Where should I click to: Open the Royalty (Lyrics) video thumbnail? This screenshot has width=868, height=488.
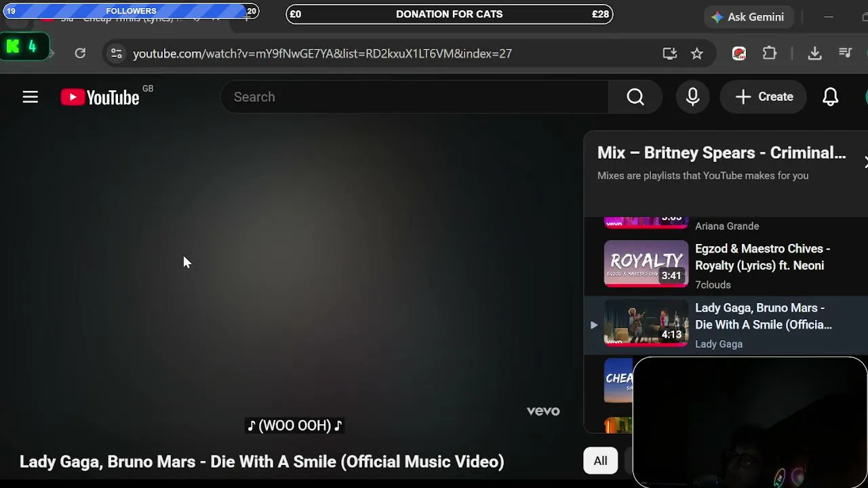(x=646, y=264)
